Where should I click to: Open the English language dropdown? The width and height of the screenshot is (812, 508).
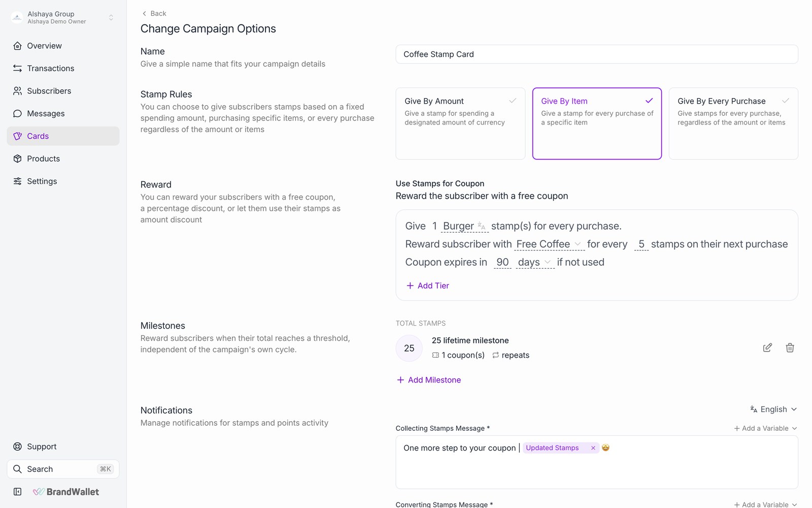point(773,409)
